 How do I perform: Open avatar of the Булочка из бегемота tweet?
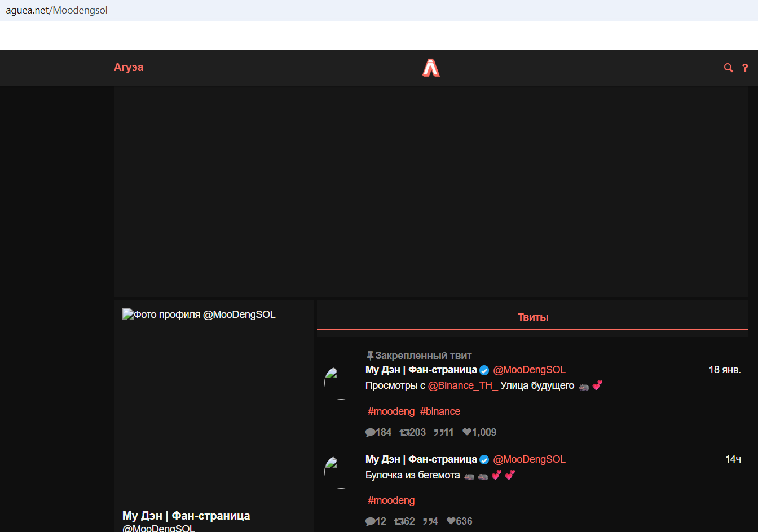click(x=341, y=472)
